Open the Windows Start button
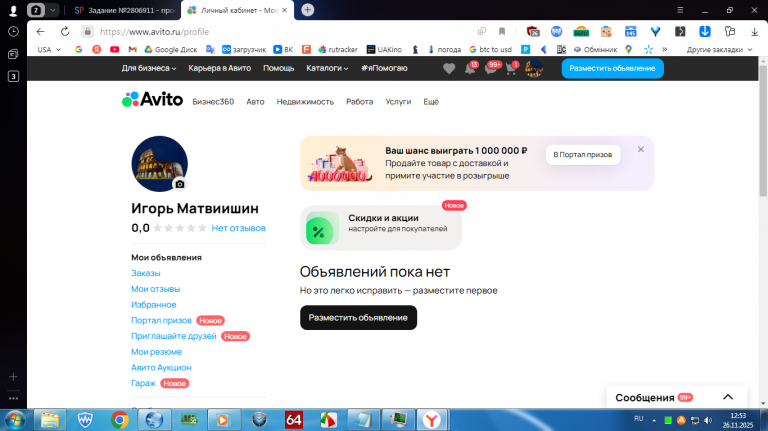 point(15,420)
